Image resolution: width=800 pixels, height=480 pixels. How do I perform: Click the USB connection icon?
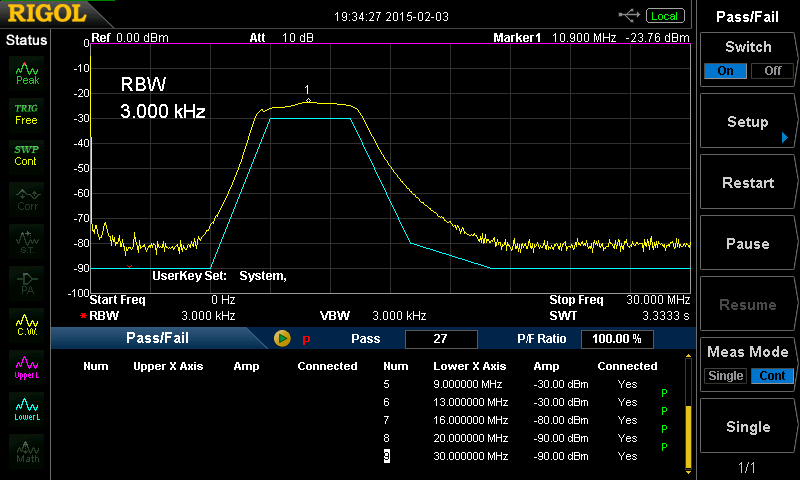coord(629,16)
